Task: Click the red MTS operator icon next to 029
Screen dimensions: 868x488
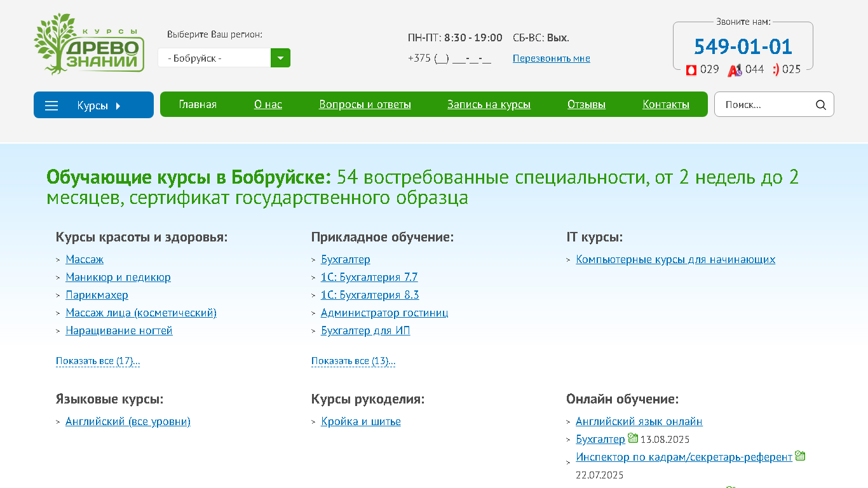Action: (x=691, y=70)
